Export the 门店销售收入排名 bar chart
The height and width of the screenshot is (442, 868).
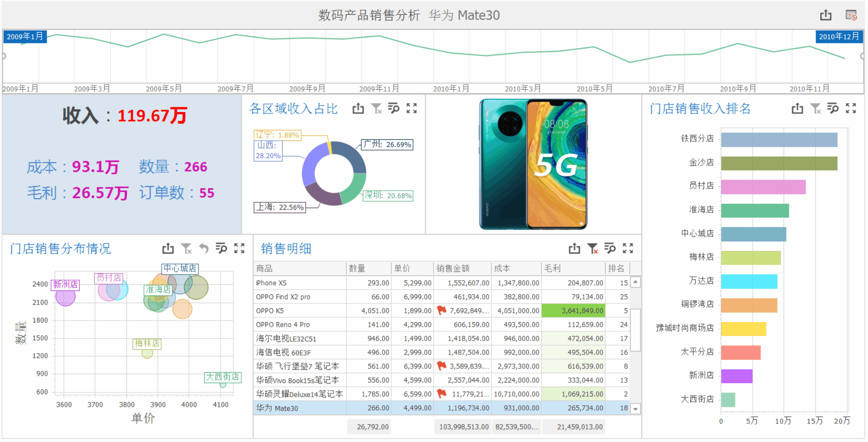click(797, 108)
